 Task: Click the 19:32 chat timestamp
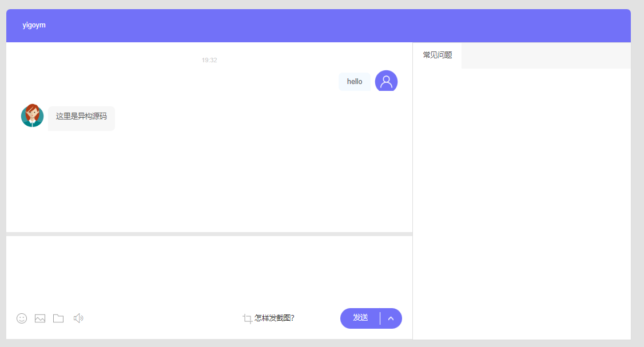click(x=209, y=60)
